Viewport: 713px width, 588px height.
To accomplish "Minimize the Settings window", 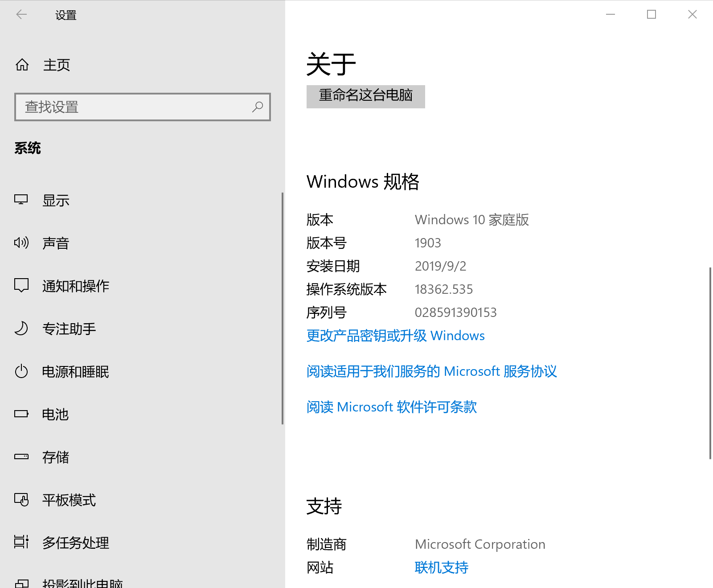I will click(611, 15).
